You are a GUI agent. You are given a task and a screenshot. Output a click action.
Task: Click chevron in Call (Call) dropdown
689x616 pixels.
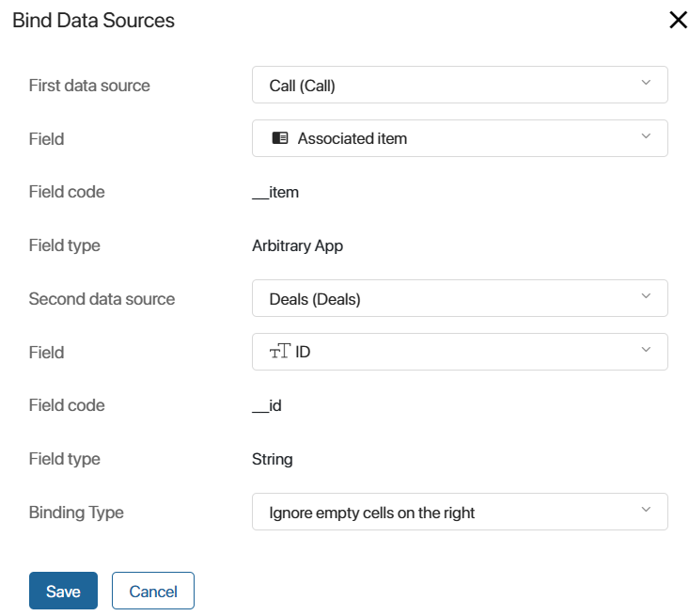click(646, 83)
